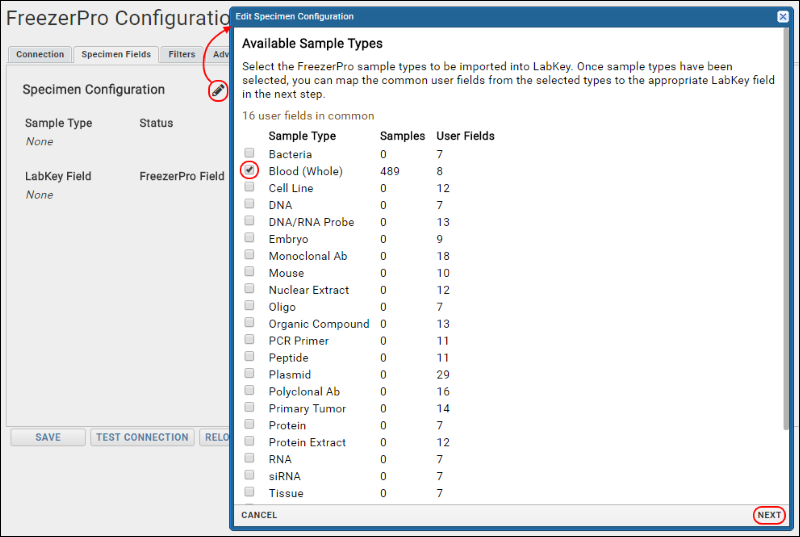This screenshot has width=800, height=537.
Task: Open the Filters tab
Action: [x=182, y=54]
